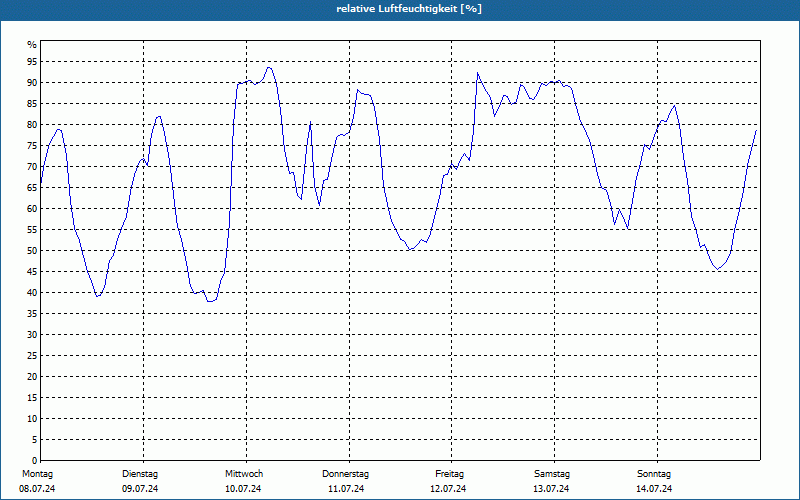
Task: Click the y-axis value '20'
Action: [32, 377]
